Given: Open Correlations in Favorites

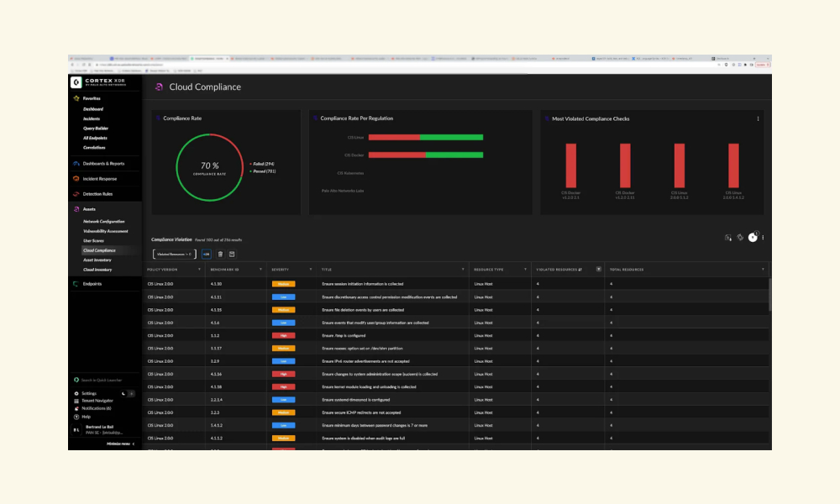Looking at the screenshot, I should [94, 148].
